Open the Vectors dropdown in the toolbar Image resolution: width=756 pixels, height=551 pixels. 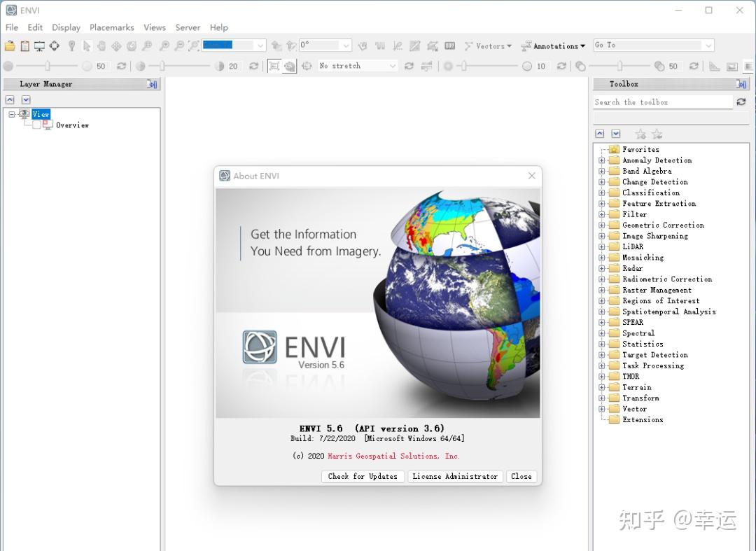point(489,46)
